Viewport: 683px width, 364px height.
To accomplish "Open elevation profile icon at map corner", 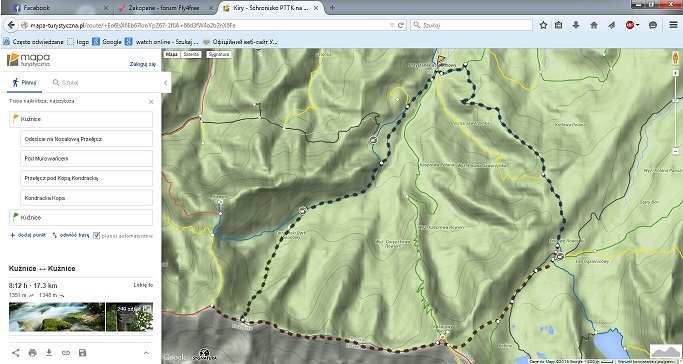I will [x=665, y=352].
